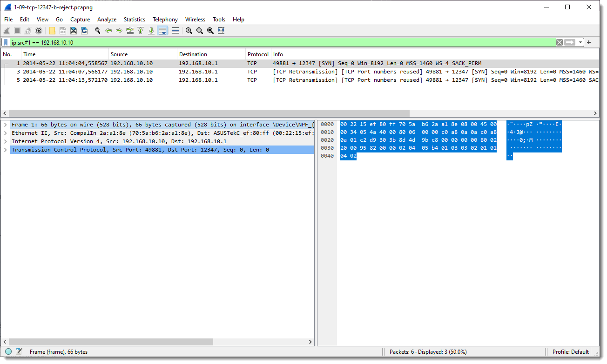Toggle auto-scroll during live capture
The image size is (607, 364).
[x=162, y=31]
